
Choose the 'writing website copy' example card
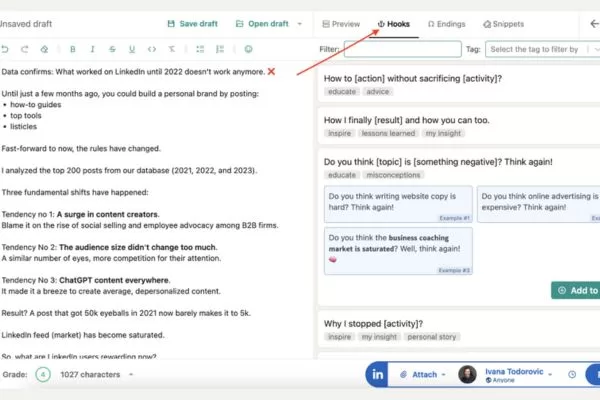(x=398, y=204)
